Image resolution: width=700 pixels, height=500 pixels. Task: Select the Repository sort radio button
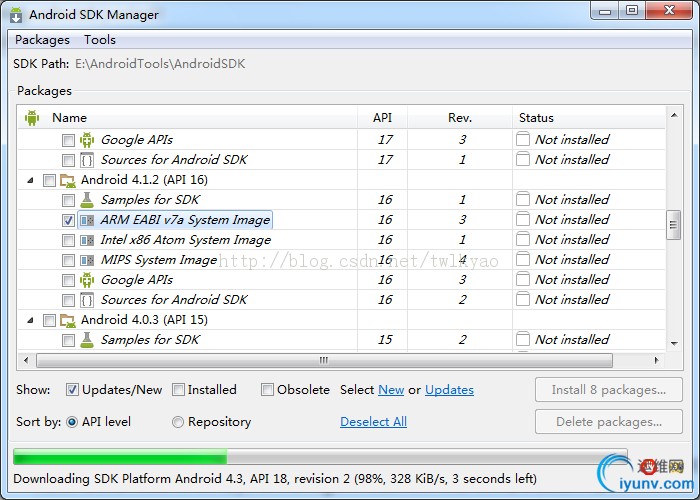coord(178,422)
